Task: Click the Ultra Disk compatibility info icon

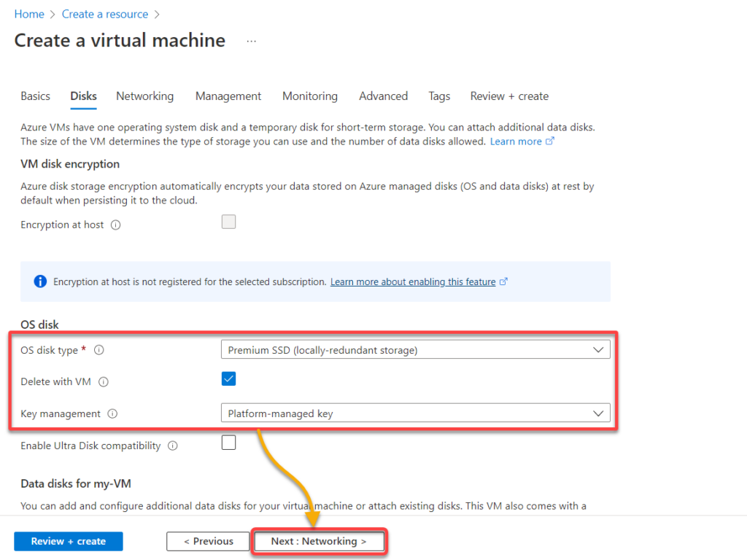Action: (x=173, y=446)
